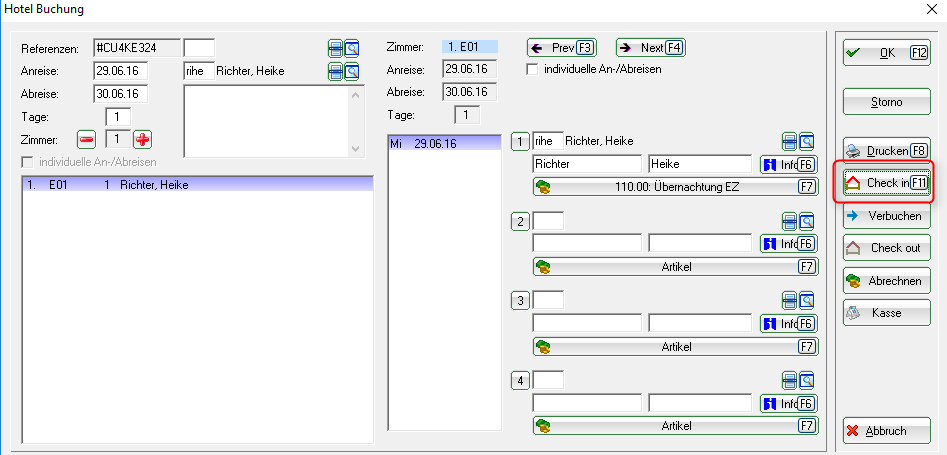Confirm booking with OK F12 button
947x455 pixels.
(887, 53)
